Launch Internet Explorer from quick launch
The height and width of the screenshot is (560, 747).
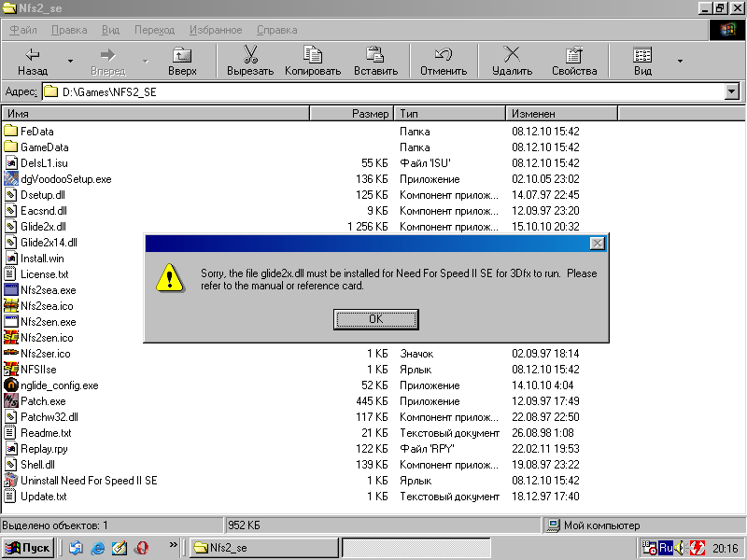[98, 548]
